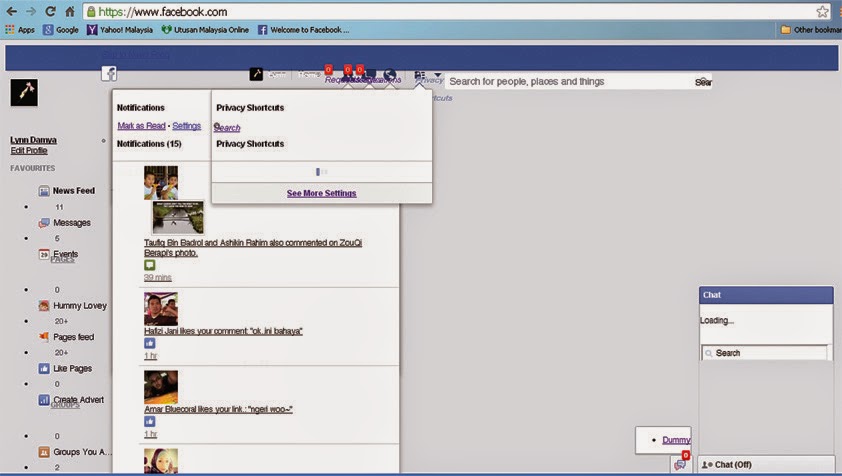
Task: Click the 39 mins timestamp
Action: pos(157,278)
